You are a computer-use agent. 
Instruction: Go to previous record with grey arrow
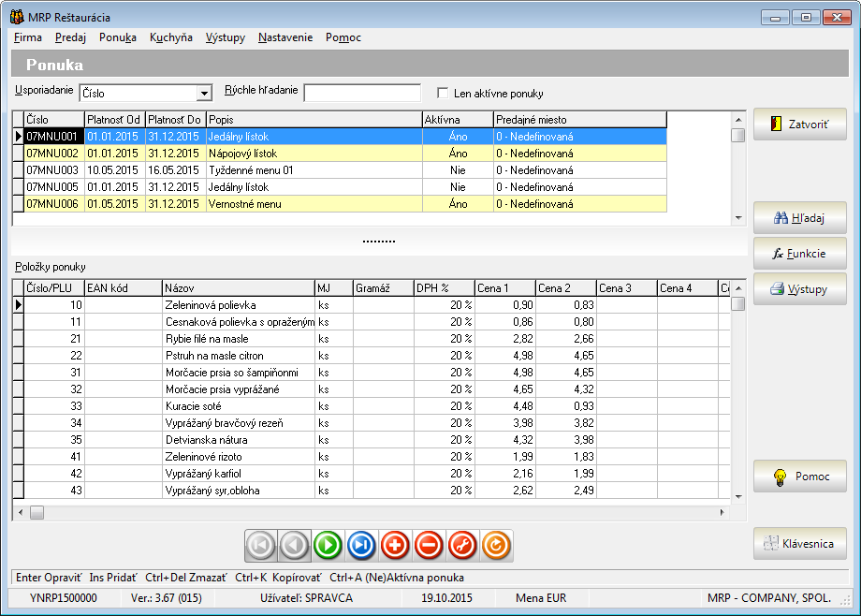[x=294, y=545]
